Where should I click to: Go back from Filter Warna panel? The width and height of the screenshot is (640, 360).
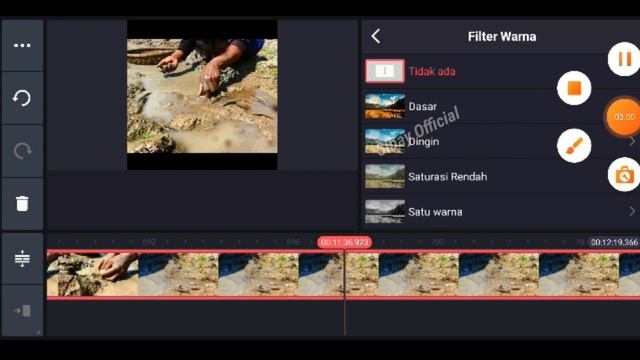(x=376, y=36)
